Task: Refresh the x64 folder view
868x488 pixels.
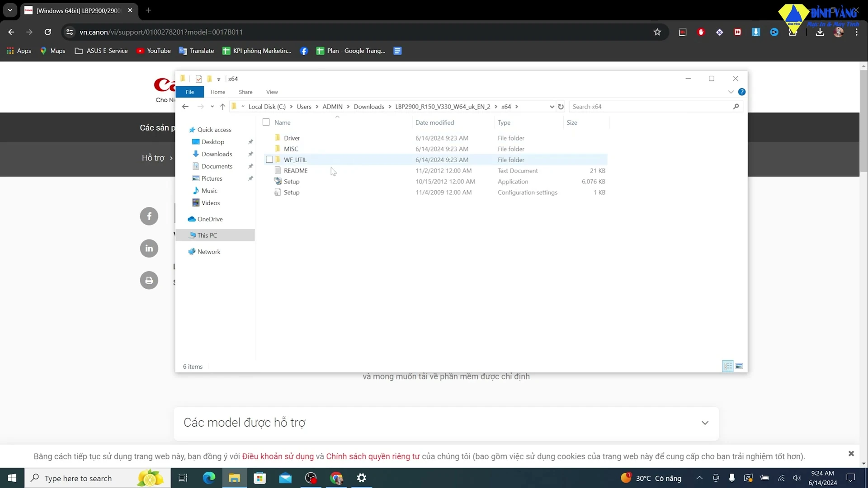Action: click(x=561, y=106)
